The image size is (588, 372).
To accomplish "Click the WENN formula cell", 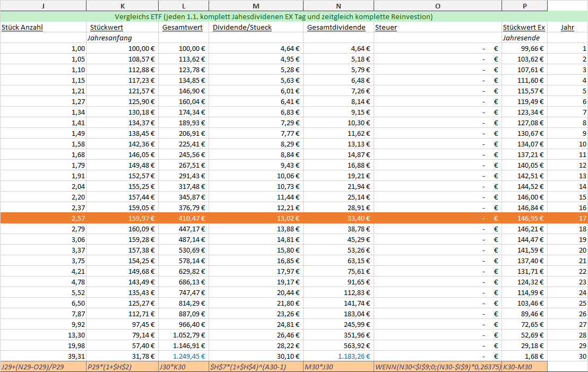I will [437, 367].
